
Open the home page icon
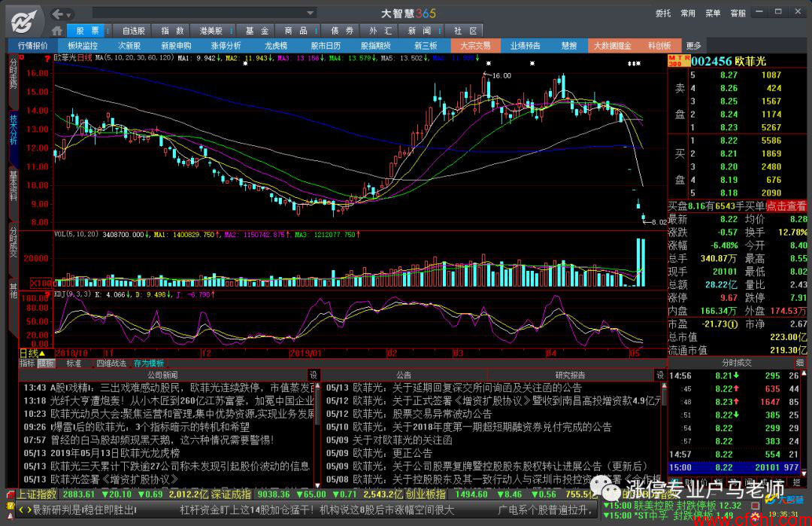(57, 31)
